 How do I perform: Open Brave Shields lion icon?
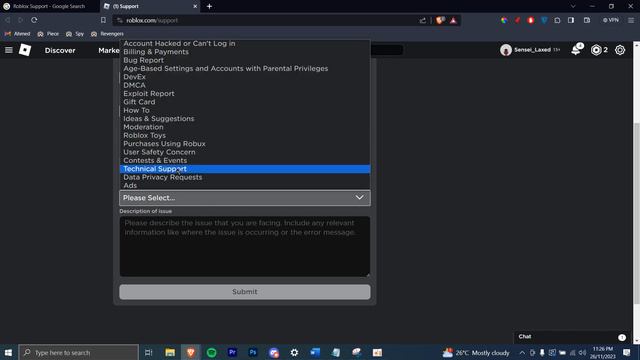[440, 20]
